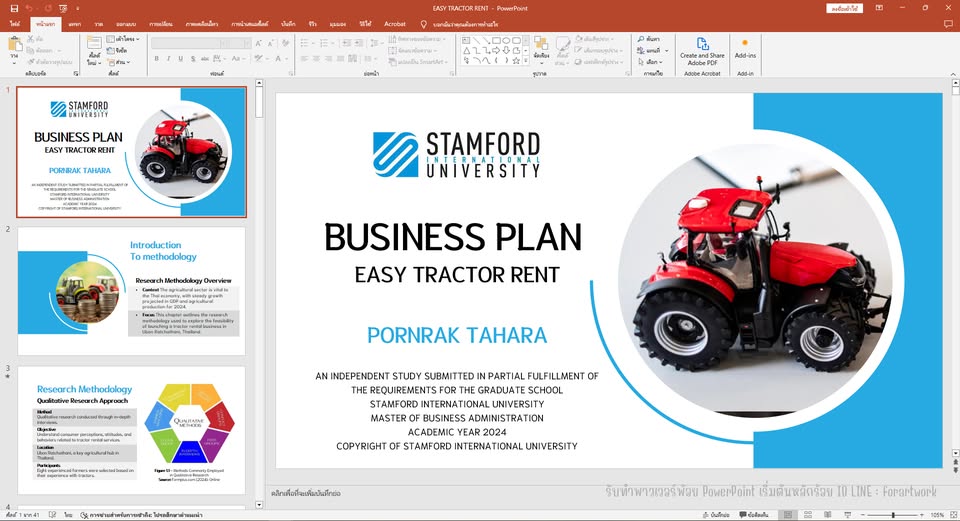Open the slide Layout dropdown
960x521 pixels.
tap(124, 39)
